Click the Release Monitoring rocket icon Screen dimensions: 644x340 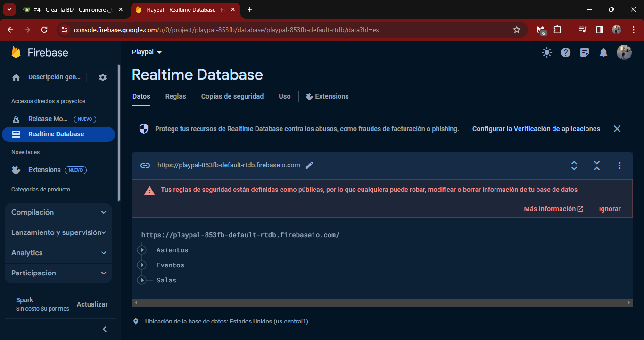click(16, 119)
